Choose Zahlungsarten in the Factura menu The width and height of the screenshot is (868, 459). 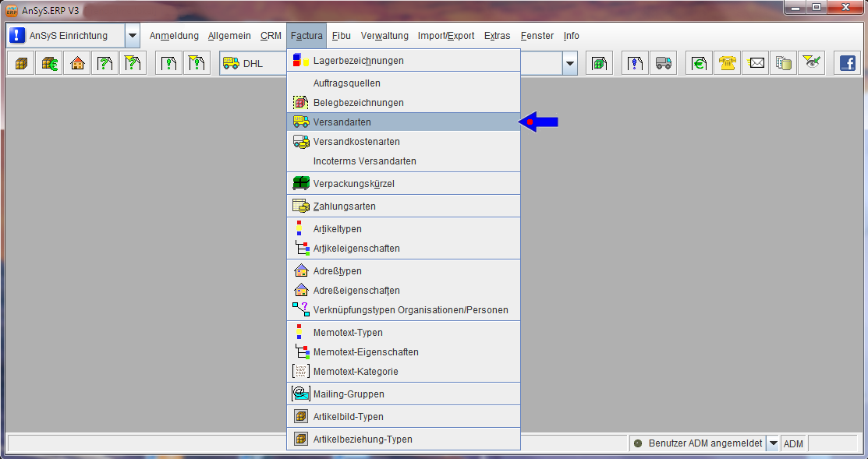point(344,207)
